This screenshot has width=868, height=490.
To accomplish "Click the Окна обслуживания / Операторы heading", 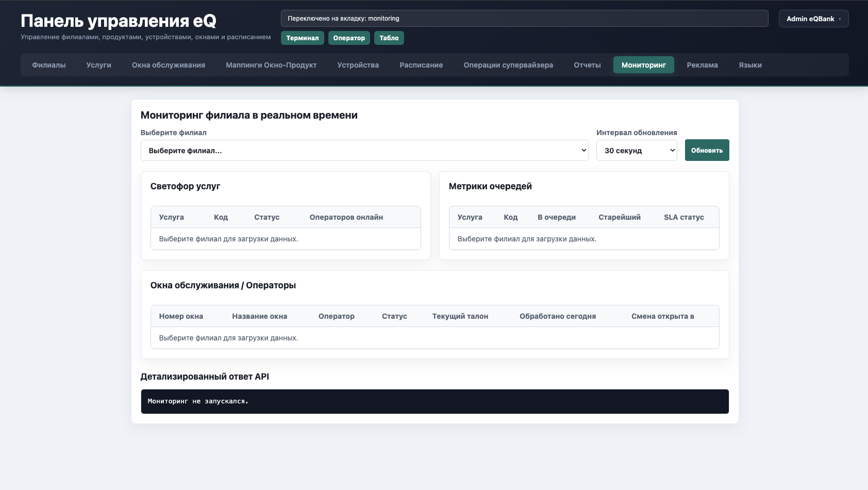I will pos(223,285).
